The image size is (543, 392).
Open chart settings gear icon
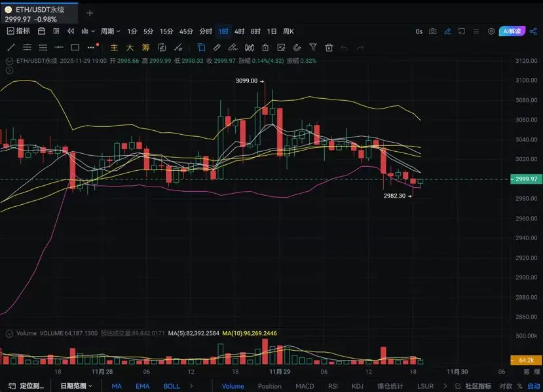coord(491,31)
